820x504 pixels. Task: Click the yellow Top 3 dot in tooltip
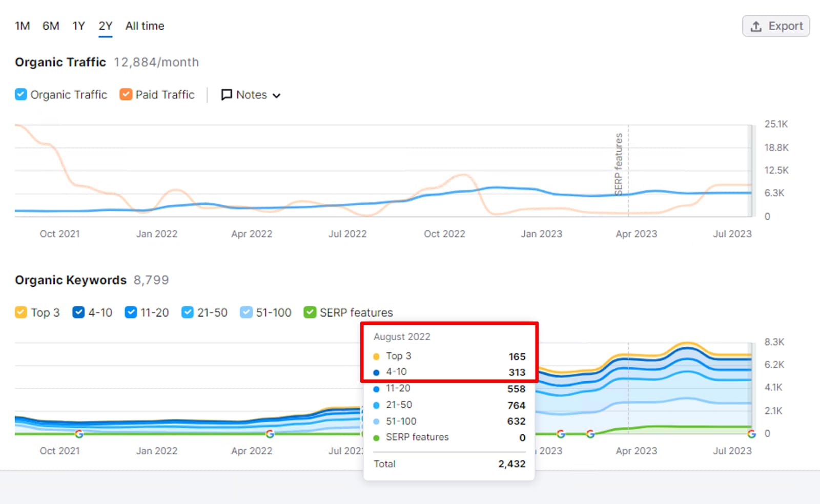pos(377,356)
